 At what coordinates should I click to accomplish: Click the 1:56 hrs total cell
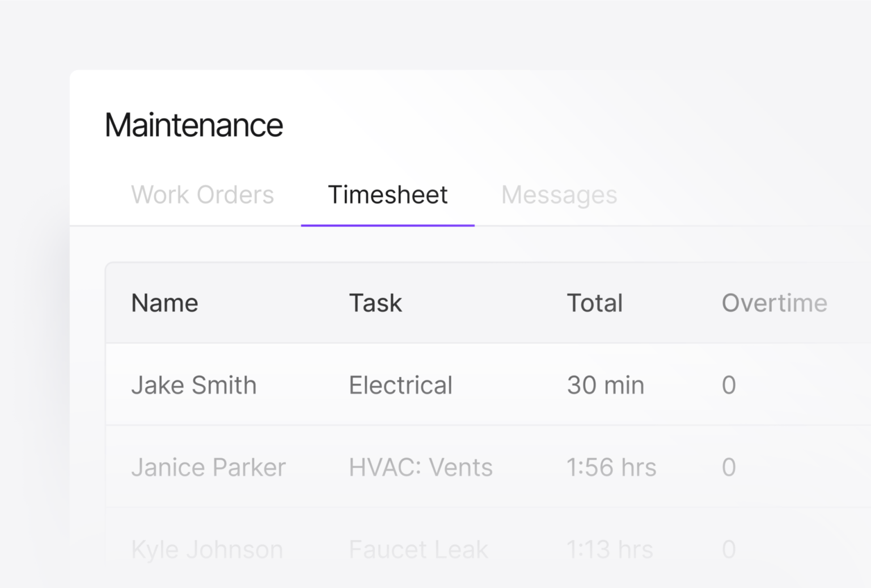(x=611, y=467)
